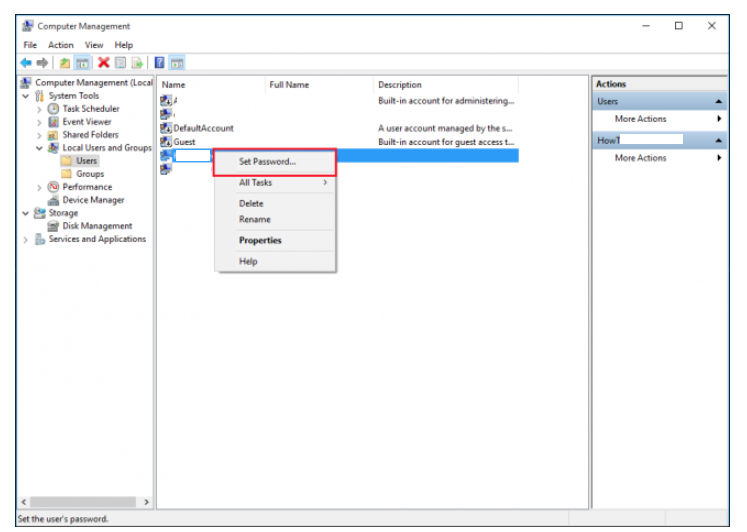Open Properties from the context menu

tap(275, 240)
